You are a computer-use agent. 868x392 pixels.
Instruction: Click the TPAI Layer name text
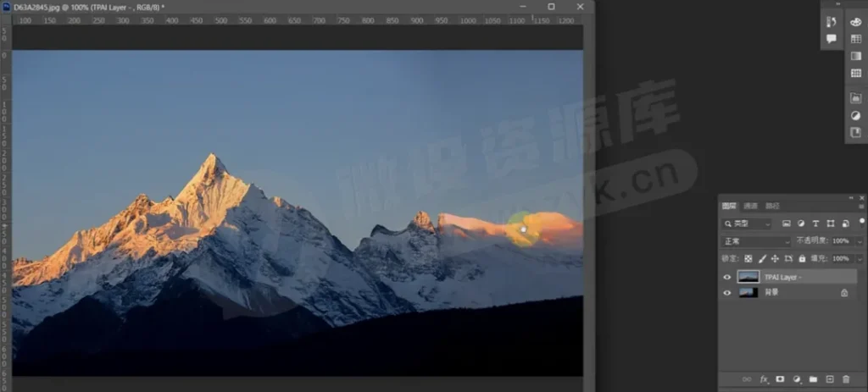click(x=783, y=277)
